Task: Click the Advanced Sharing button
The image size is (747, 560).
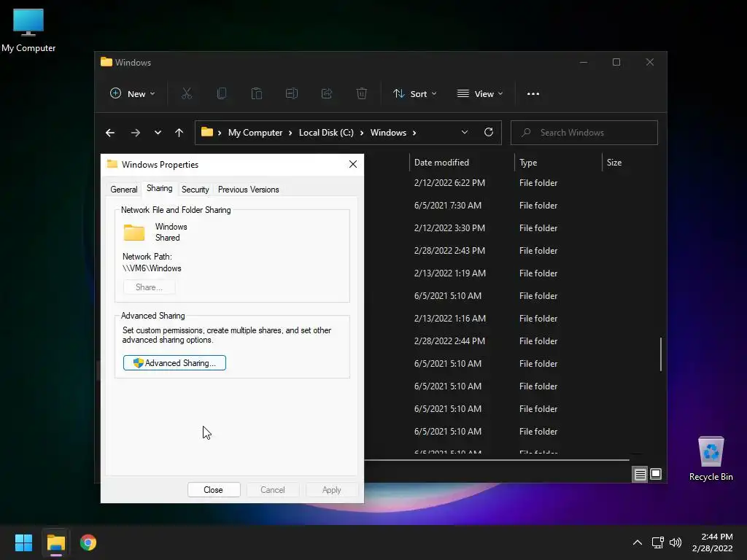Action: pos(174,363)
